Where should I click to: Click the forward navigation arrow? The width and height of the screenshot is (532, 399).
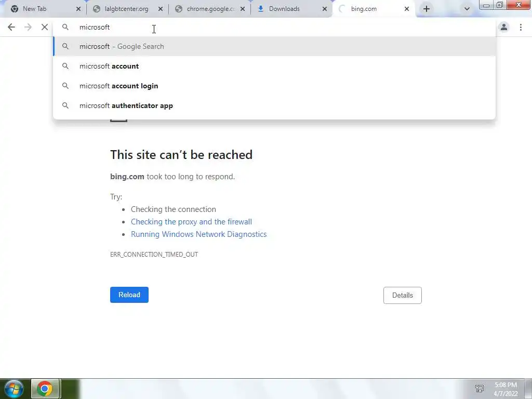click(x=28, y=27)
